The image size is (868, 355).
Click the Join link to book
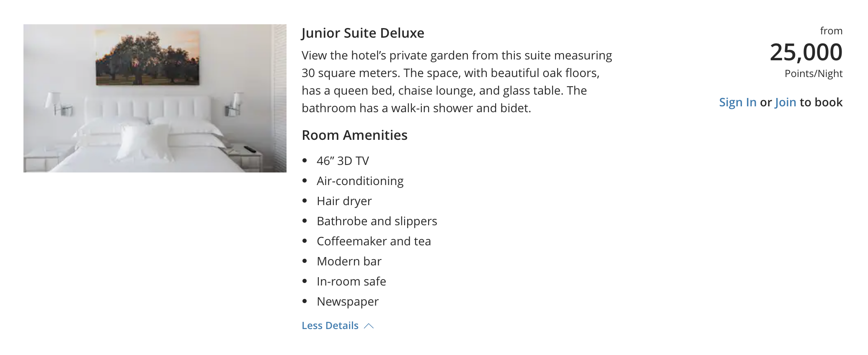pyautogui.click(x=785, y=102)
